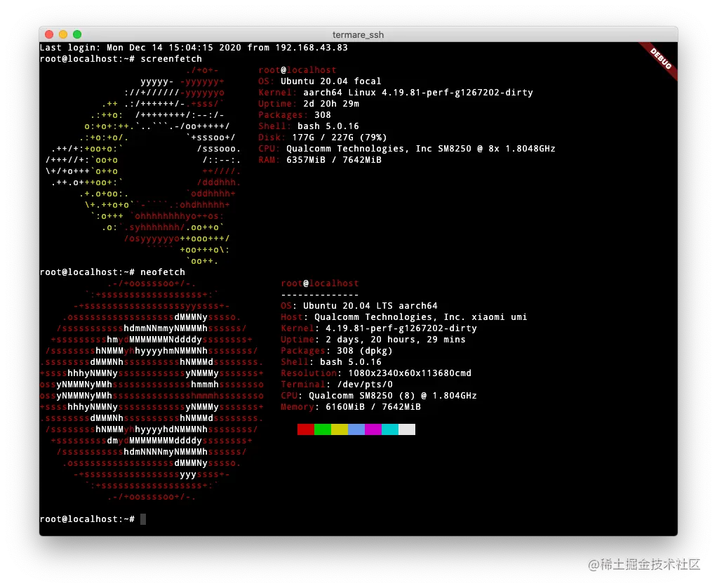Minimize the window using yellow button
Viewport: 717px width, 588px height.
click(x=63, y=34)
